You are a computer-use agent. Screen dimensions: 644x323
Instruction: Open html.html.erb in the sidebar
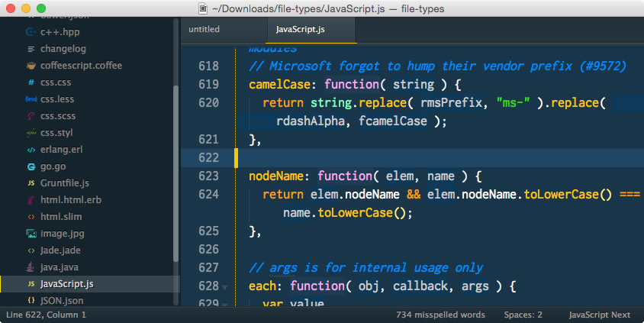71,200
